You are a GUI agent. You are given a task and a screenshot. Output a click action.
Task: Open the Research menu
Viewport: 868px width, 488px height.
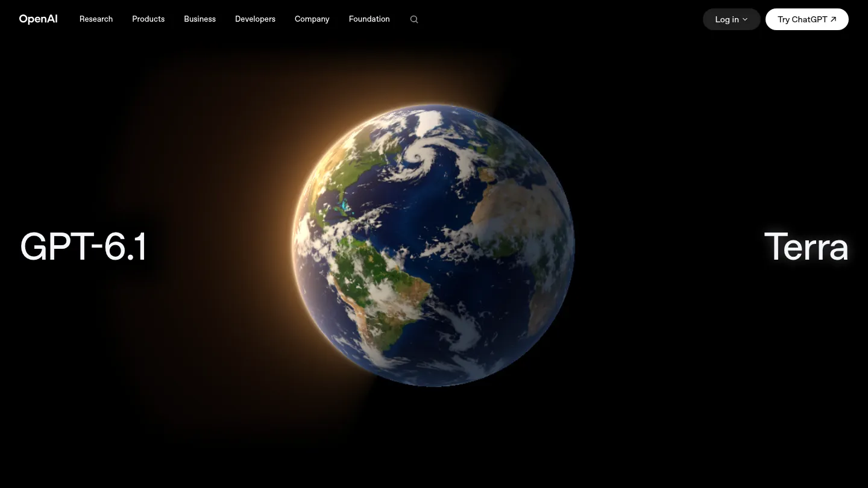click(96, 19)
